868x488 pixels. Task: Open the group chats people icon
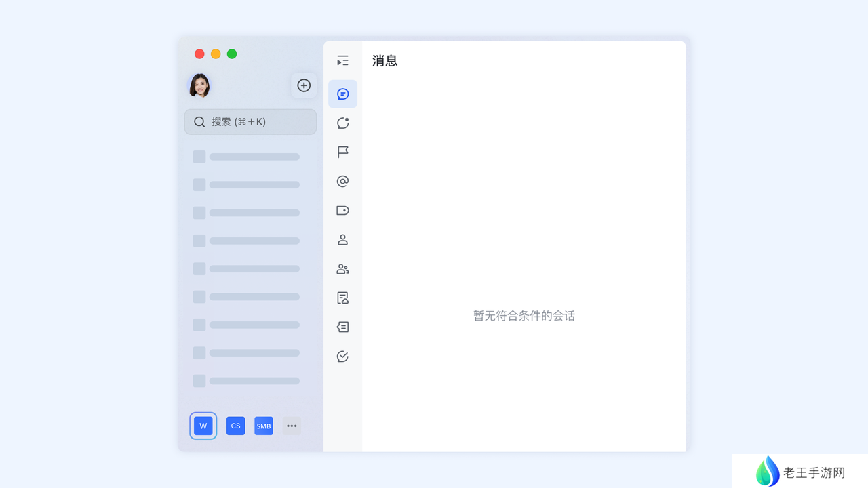click(342, 269)
